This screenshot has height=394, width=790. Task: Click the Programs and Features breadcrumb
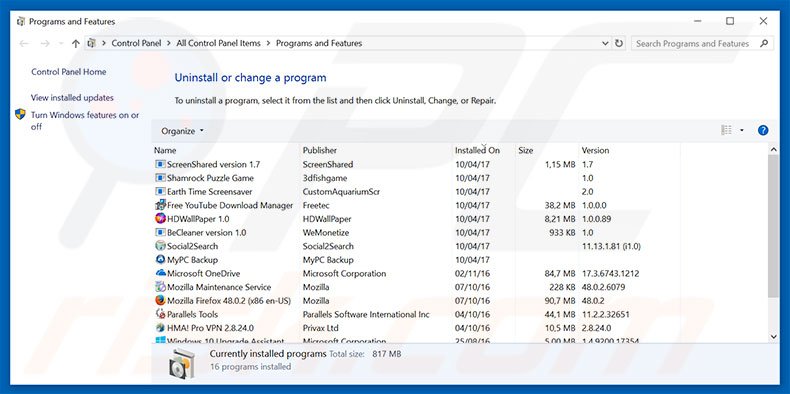[319, 43]
